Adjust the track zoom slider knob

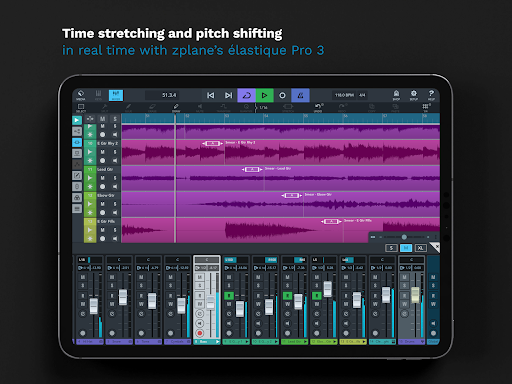click(404, 237)
